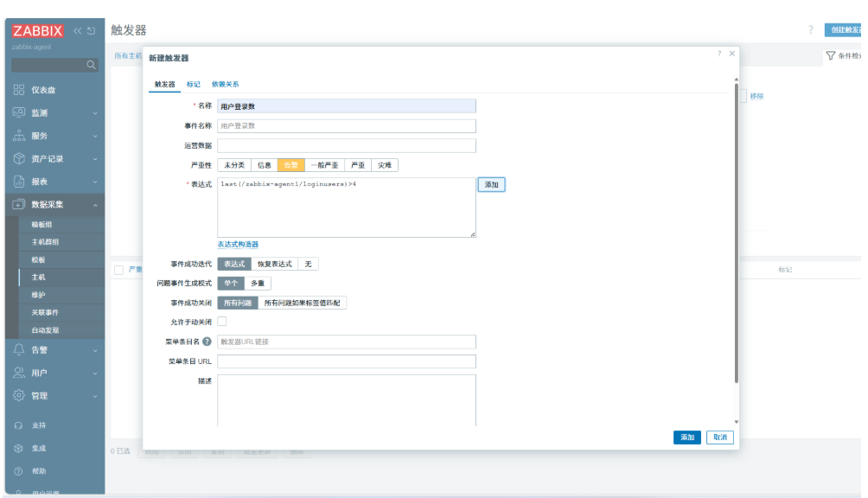The image size is (868, 498).
Task: Click the 集成 integrations icon
Action: point(19,448)
